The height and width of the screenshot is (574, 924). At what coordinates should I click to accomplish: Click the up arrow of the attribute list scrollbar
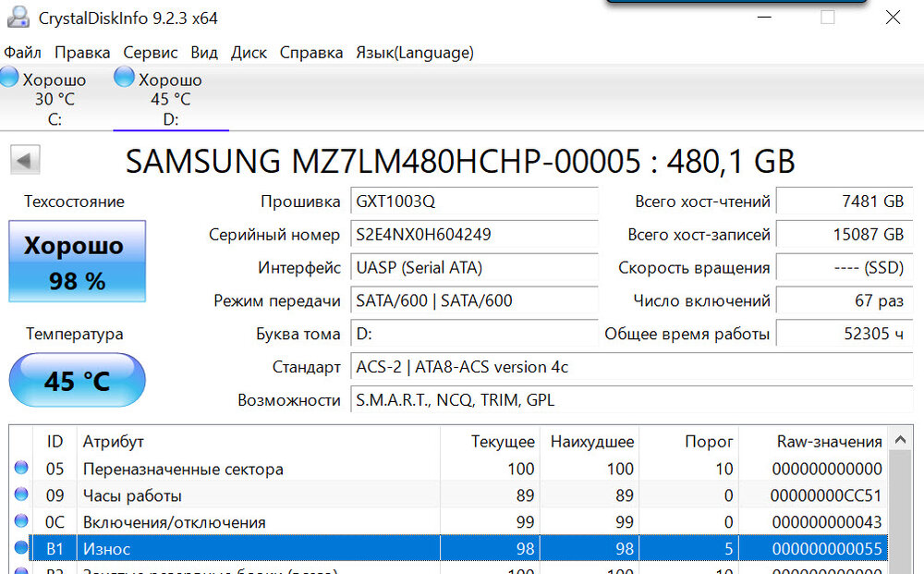(x=900, y=439)
